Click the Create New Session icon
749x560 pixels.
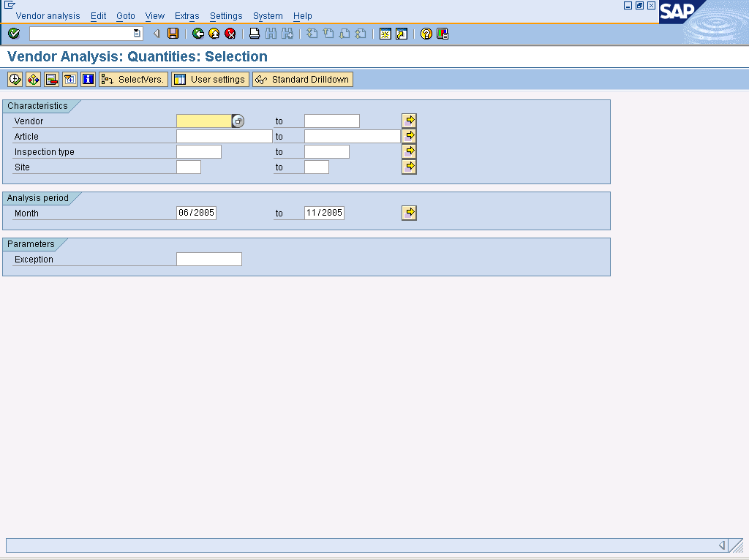click(x=385, y=34)
